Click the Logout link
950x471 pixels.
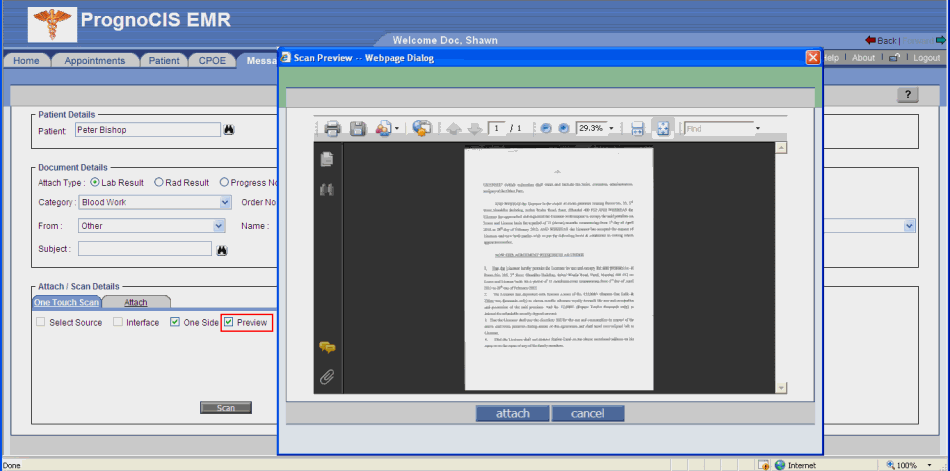pyautogui.click(x=926, y=58)
